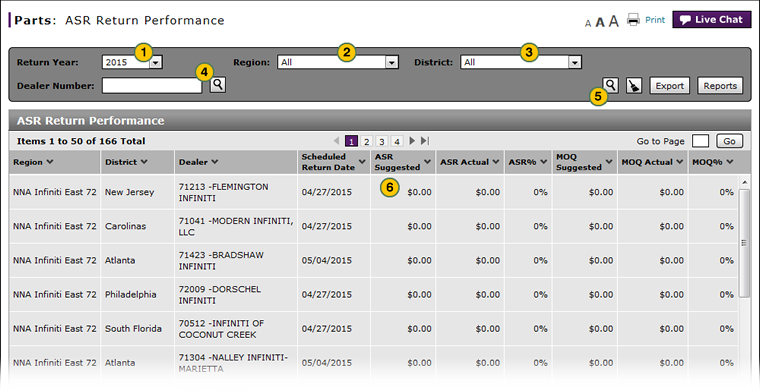
Task: Click the next page arrow
Action: coord(412,141)
